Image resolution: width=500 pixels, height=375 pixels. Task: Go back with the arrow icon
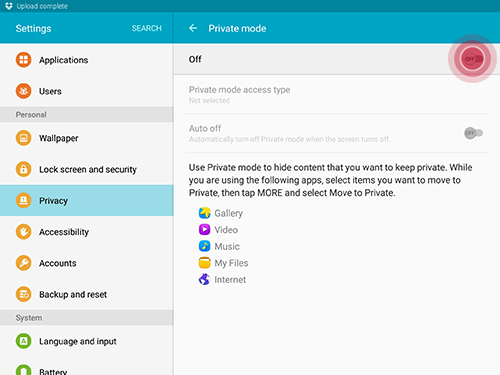(x=193, y=28)
